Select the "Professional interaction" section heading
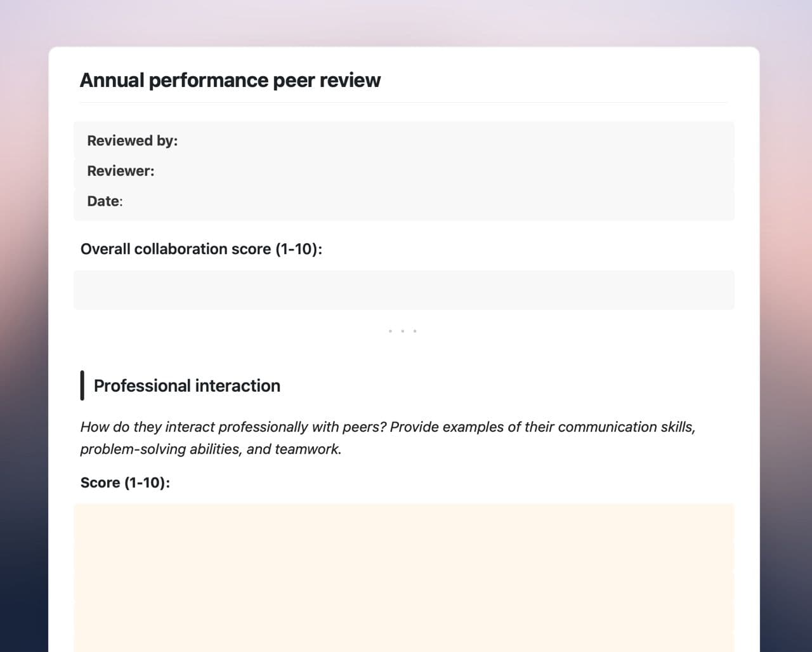Screen dimensions: 812x652 pyautogui.click(x=187, y=386)
